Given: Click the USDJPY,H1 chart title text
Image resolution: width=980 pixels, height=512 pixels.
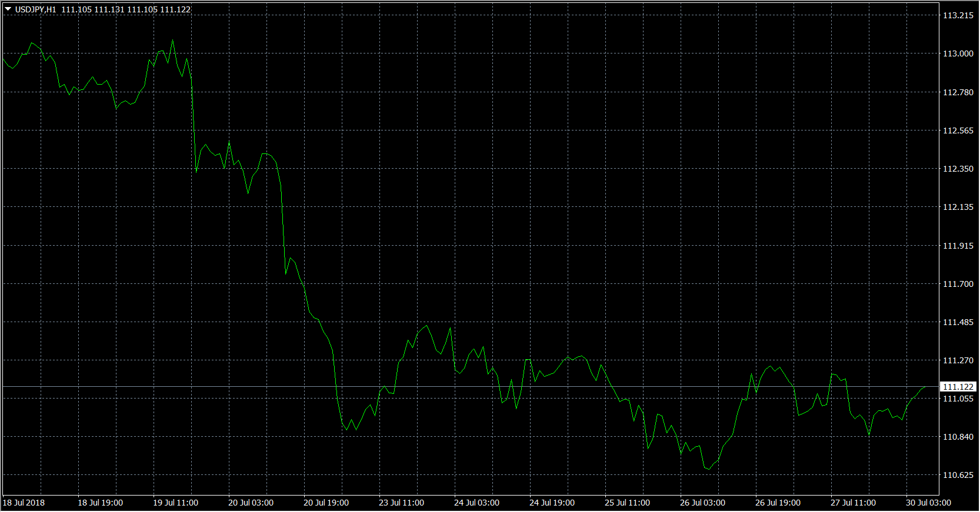Looking at the screenshot, I should pyautogui.click(x=36, y=9).
